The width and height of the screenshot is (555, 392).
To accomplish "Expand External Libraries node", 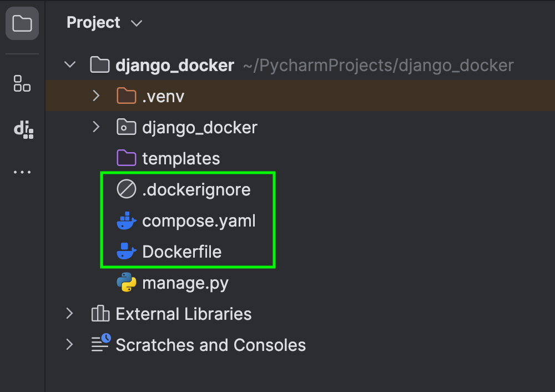I will click(x=70, y=314).
